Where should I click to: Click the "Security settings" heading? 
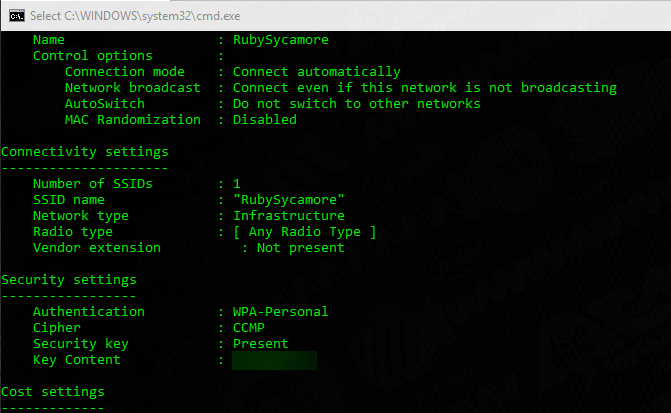[69, 280]
